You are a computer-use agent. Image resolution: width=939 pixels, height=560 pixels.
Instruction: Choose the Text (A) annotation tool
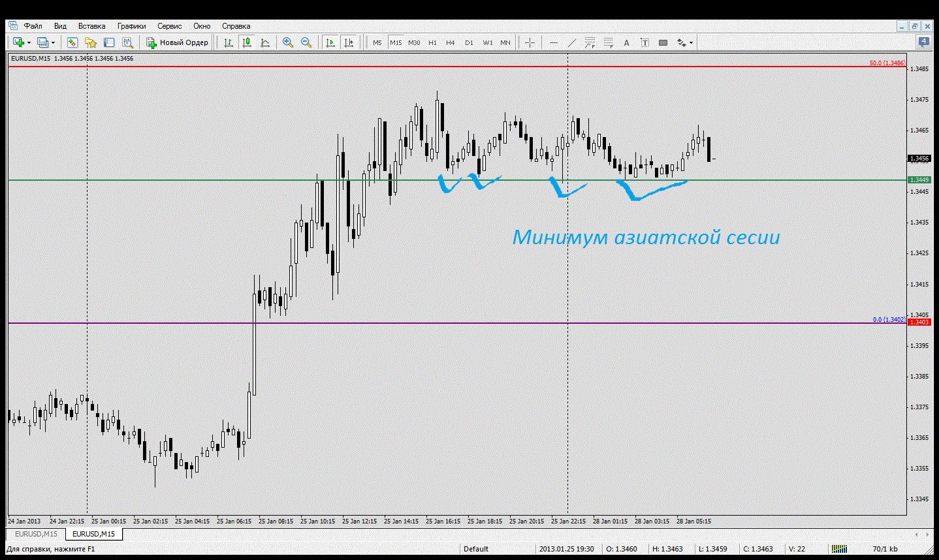click(x=626, y=42)
